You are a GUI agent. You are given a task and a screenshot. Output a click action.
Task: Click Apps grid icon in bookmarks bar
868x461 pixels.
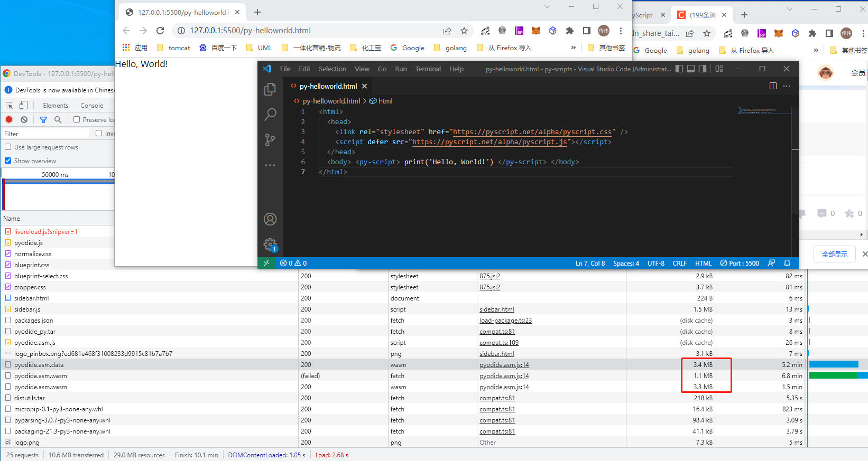pos(126,48)
